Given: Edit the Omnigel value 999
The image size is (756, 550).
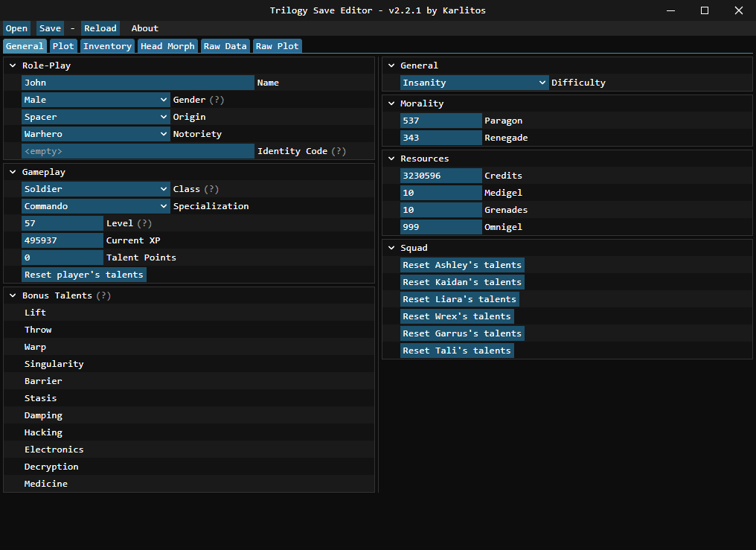Looking at the screenshot, I should pos(441,227).
